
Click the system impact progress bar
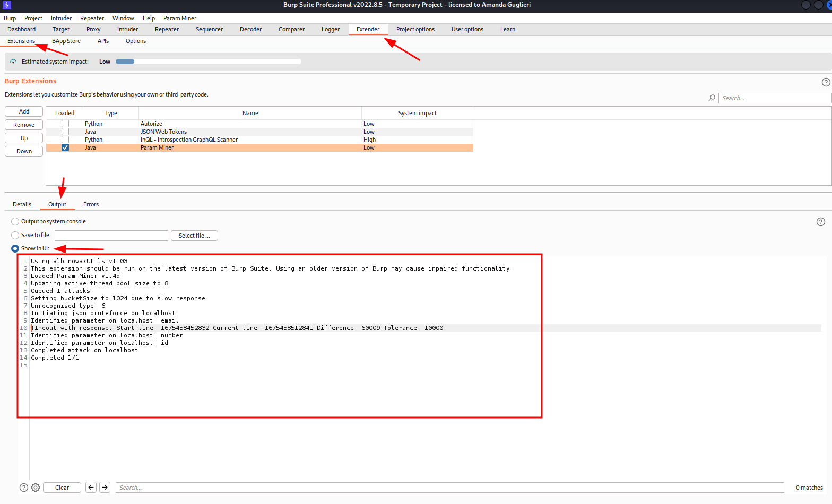[209, 62]
